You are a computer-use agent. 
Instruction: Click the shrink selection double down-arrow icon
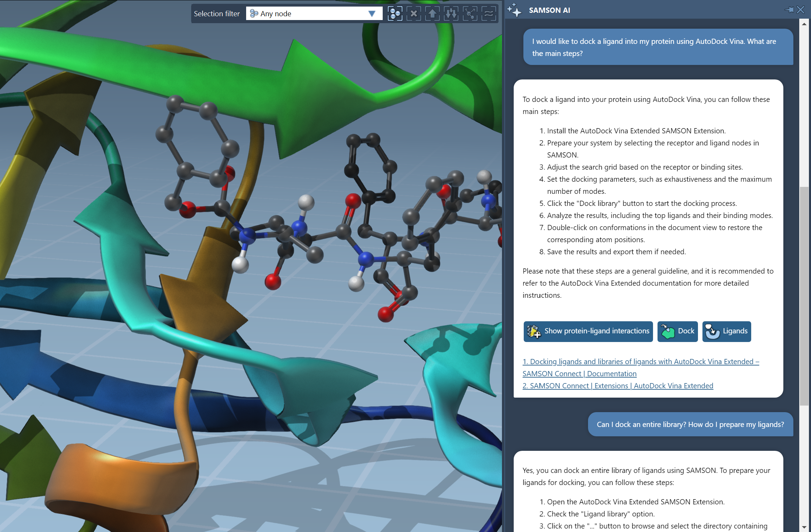coord(451,13)
